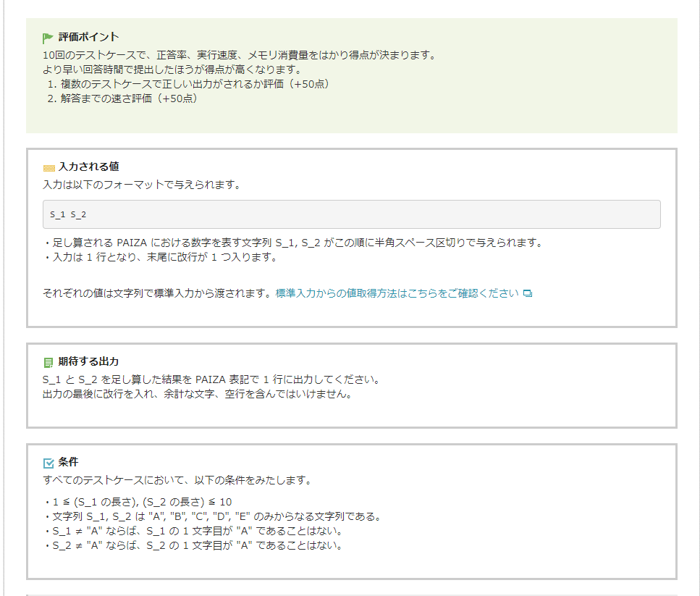Viewport: 700px width, 596px height.
Task: Open the 標準入力からの値取得方法 link
Action: coord(397,294)
